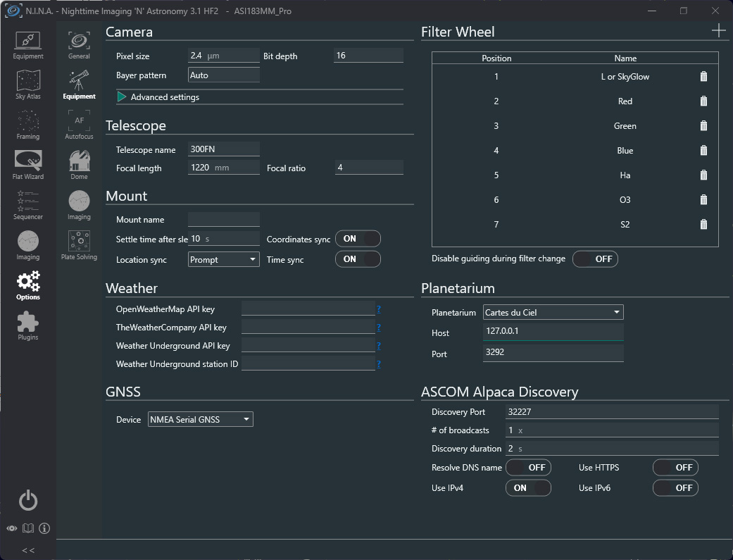Select Equipment options tab
Viewport: 733px width, 560px height.
click(x=79, y=86)
